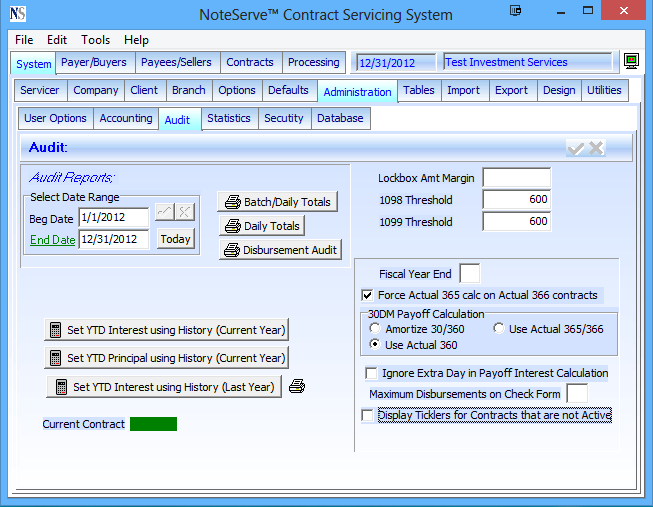653x507 pixels.
Task: Click the 1098 Threshold field
Action: point(517,200)
